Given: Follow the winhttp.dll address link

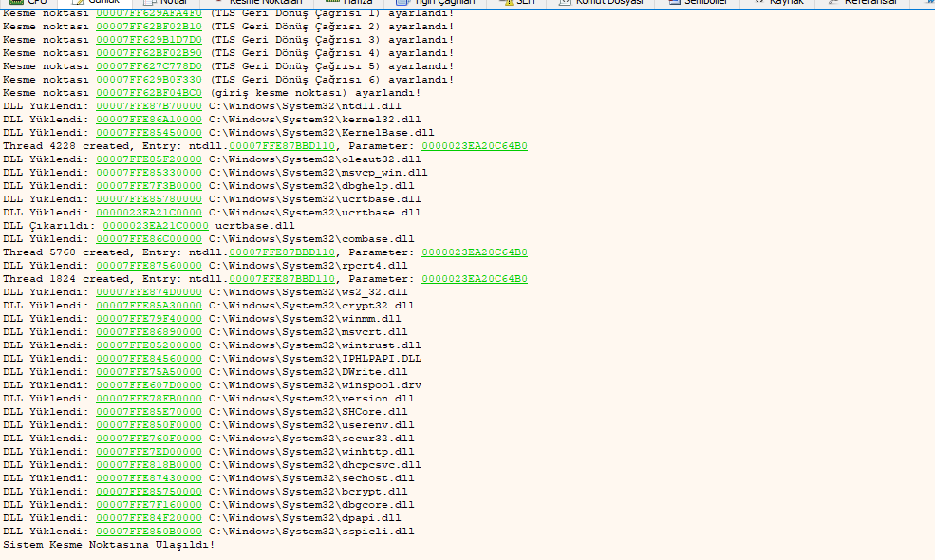Looking at the screenshot, I should point(149,452).
